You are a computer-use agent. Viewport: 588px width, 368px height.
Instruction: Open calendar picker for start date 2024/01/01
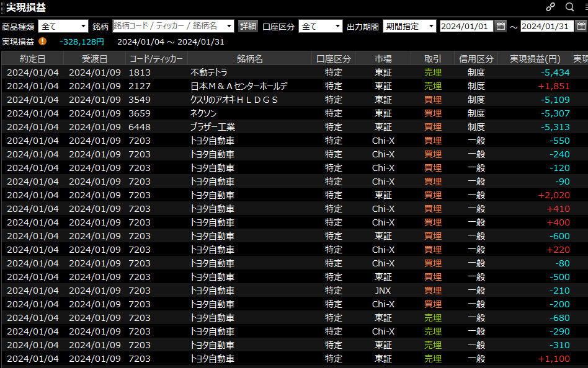501,26
